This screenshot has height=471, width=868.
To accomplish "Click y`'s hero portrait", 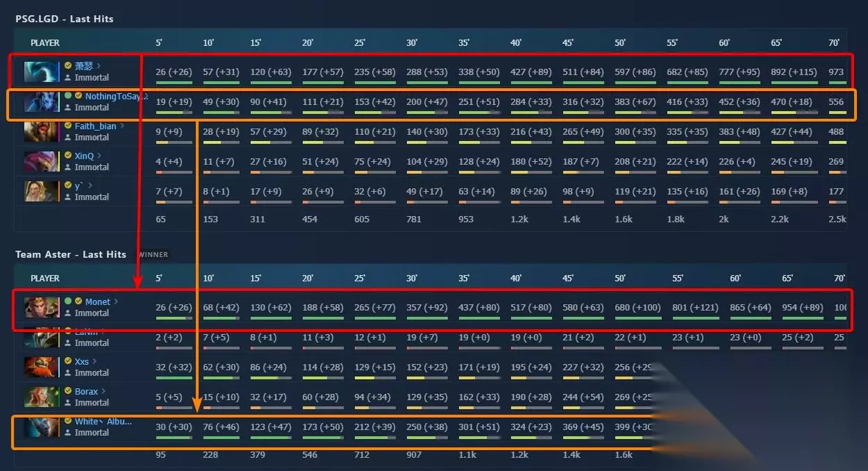I will point(42,191).
